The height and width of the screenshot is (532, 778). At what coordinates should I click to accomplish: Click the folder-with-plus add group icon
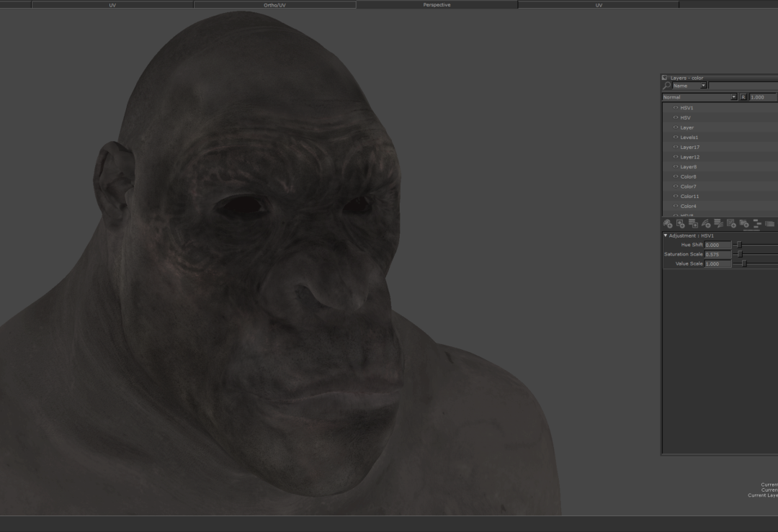[744, 224]
